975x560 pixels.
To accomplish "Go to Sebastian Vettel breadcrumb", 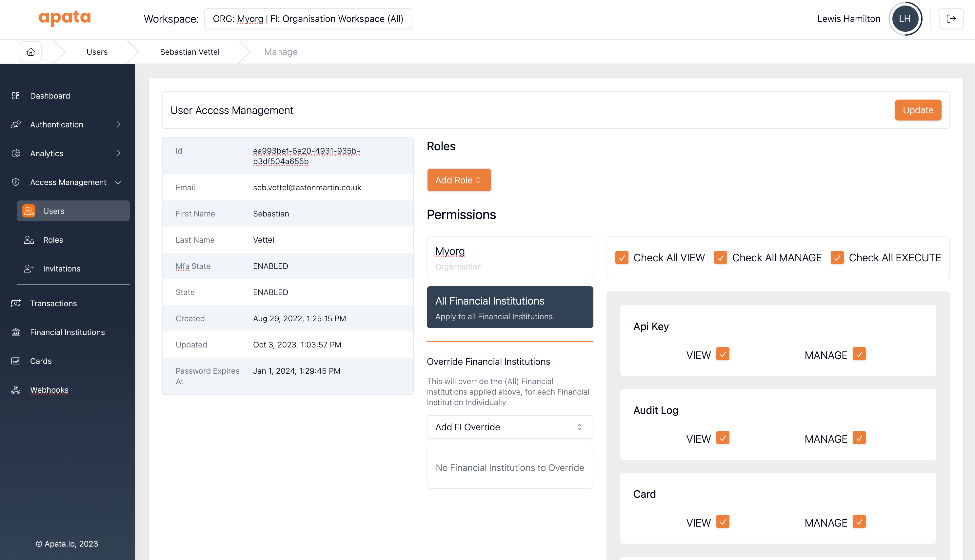I will 190,51.
